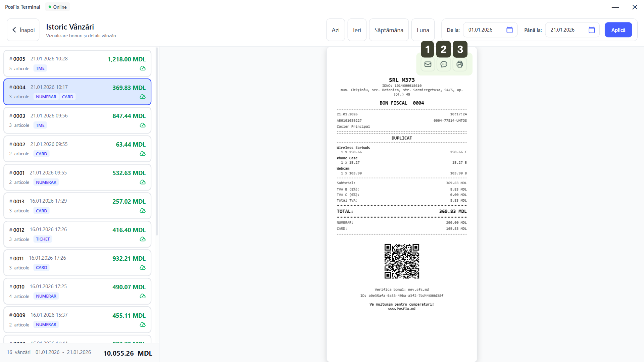Apply date filter with Aplică button
The width and height of the screenshot is (644, 362).
(618, 30)
